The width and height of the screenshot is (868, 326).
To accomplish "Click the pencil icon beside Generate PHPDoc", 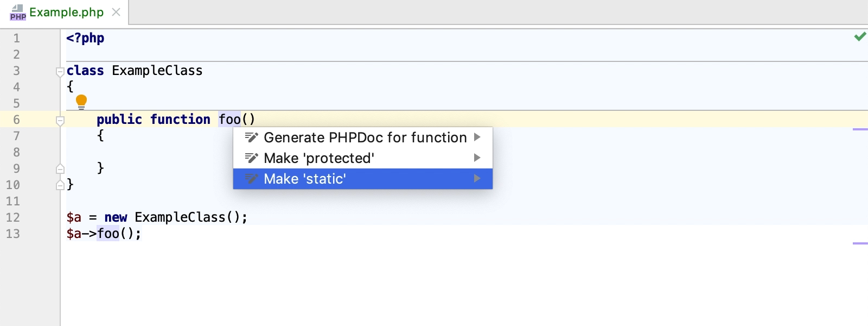I will [x=251, y=137].
